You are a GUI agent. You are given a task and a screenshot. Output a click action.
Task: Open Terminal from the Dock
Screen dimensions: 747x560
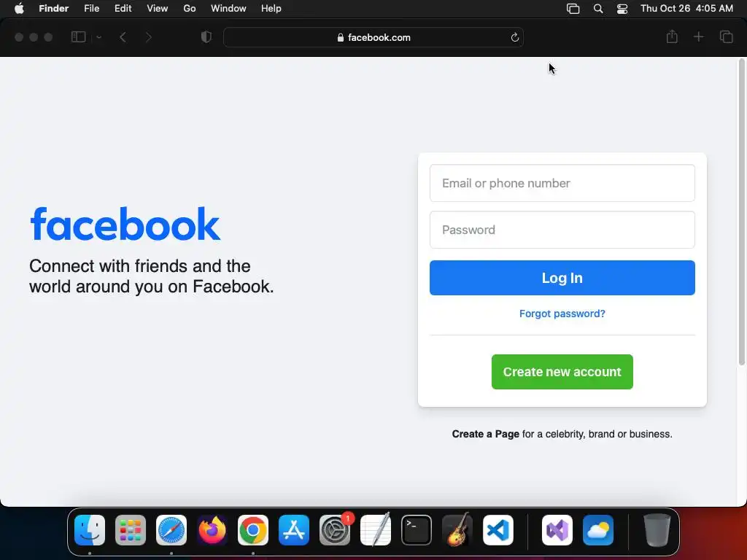coord(417,530)
